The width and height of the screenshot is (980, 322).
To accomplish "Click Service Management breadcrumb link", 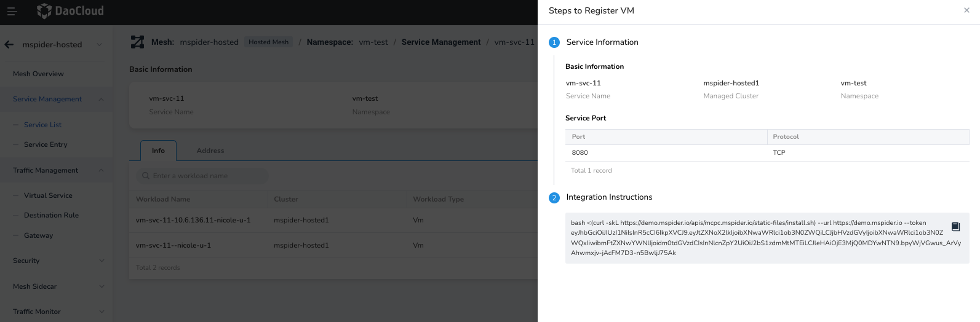I will coord(441,42).
